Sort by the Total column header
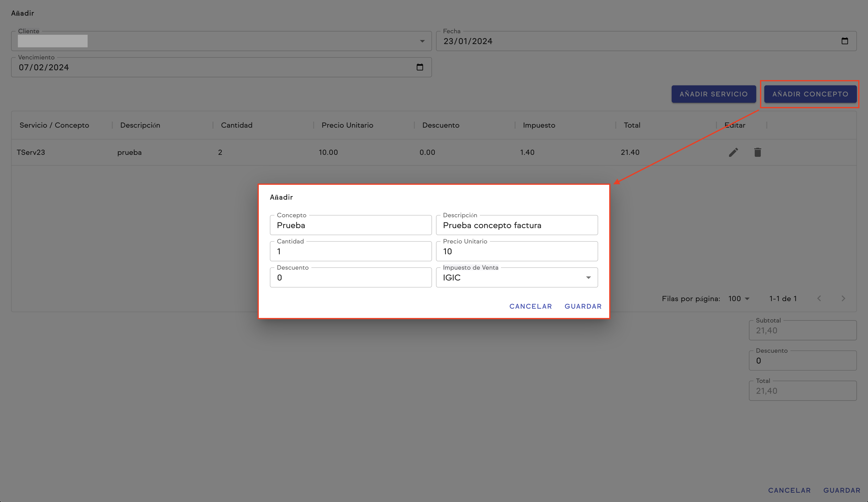Viewport: 868px width, 502px height. coord(632,125)
